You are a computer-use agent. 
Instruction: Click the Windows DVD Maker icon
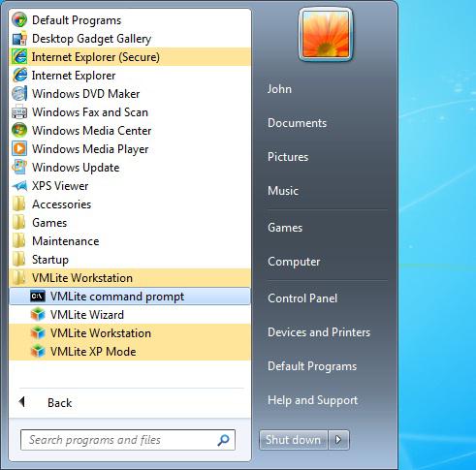(x=19, y=94)
